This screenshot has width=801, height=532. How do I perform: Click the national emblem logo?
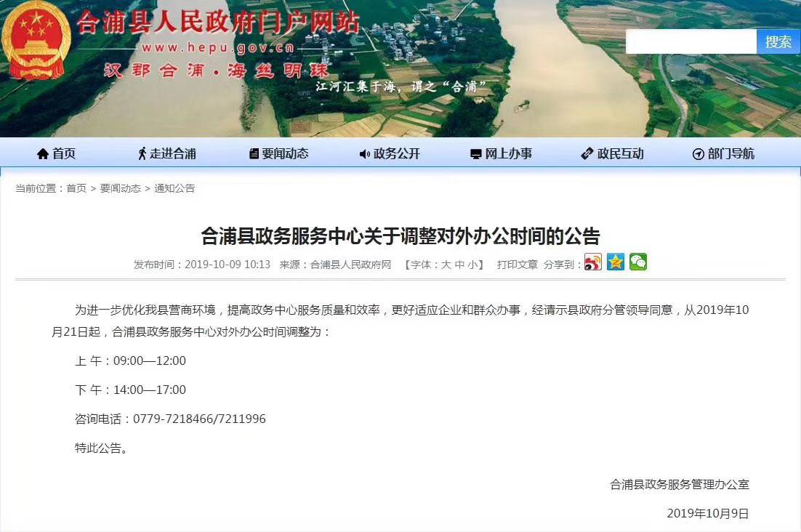pos(36,41)
